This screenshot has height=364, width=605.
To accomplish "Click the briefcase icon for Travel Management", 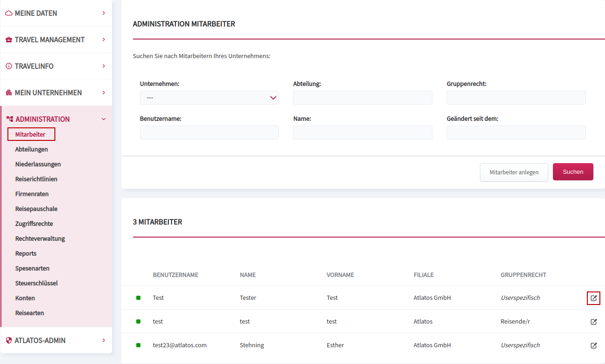I will tap(9, 40).
